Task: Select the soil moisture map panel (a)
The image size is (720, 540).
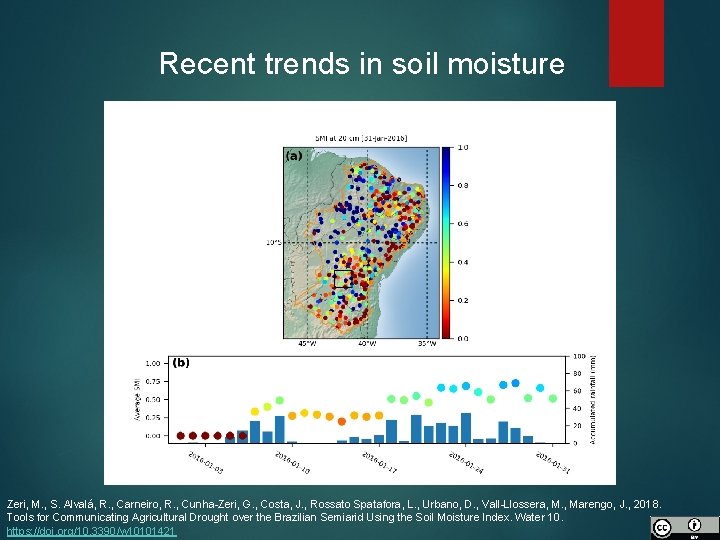Action: 360,243
